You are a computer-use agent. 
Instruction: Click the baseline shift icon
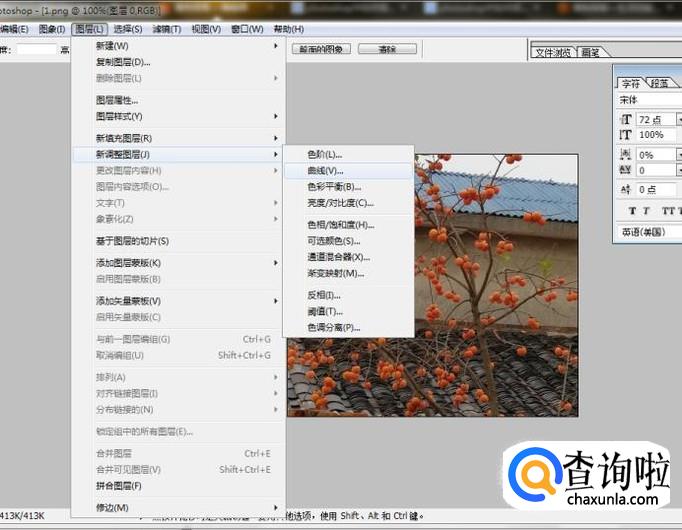(626, 189)
